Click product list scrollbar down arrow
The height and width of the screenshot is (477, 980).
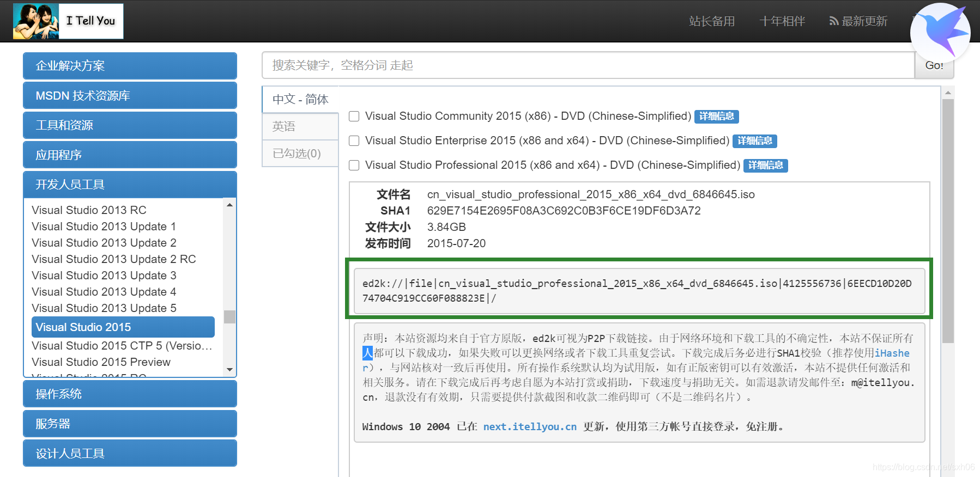pyautogui.click(x=229, y=370)
